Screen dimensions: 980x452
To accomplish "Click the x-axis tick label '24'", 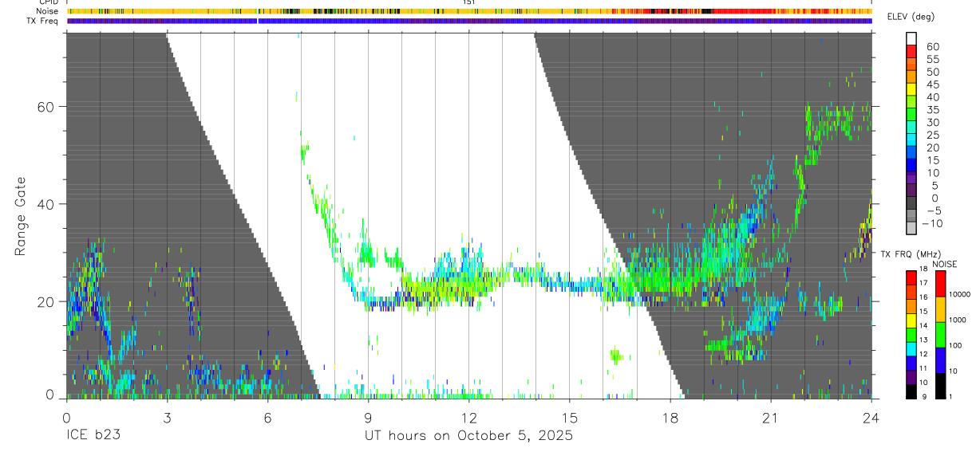I will [x=871, y=417].
